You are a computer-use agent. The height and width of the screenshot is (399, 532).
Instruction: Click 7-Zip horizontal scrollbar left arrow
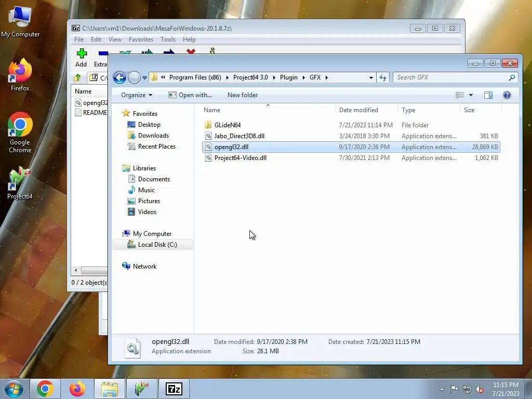(76, 270)
